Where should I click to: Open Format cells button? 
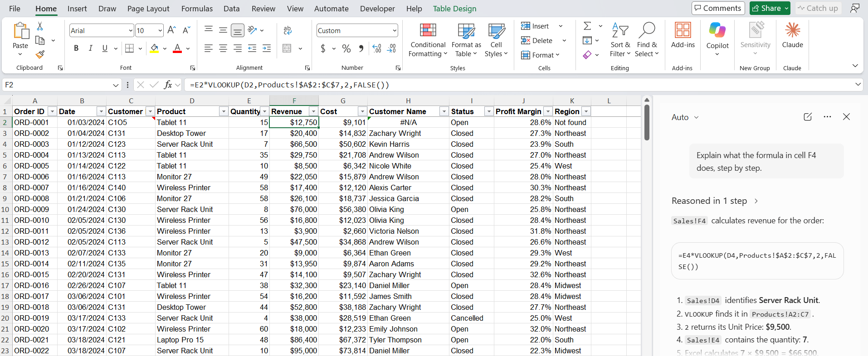540,55
